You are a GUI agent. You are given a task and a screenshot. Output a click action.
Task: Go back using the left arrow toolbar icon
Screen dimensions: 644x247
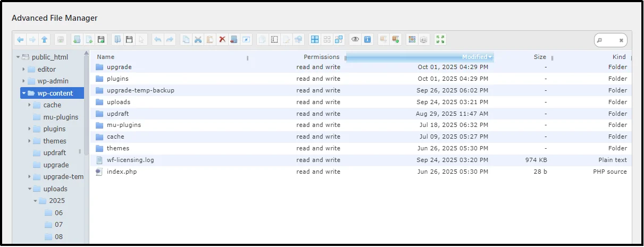[x=20, y=39]
